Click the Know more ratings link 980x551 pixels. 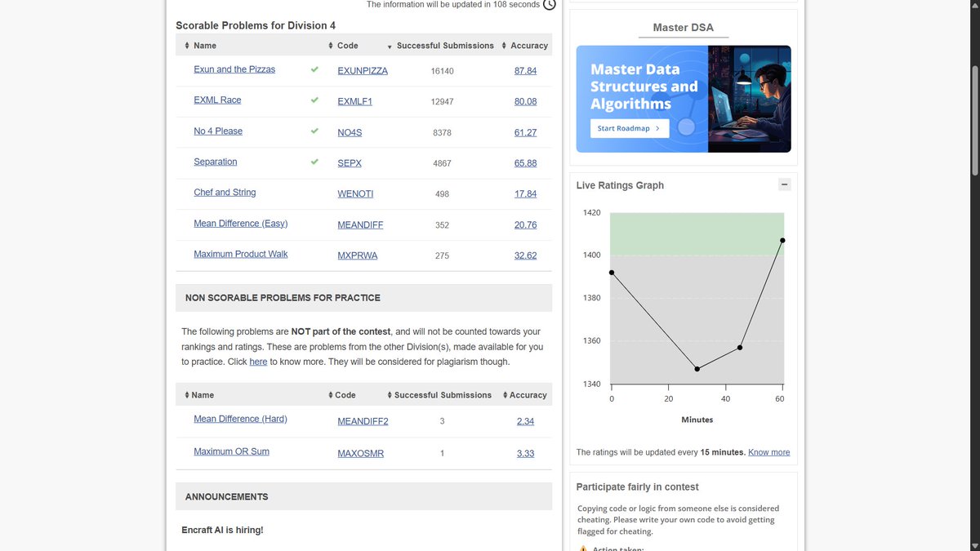[769, 452]
